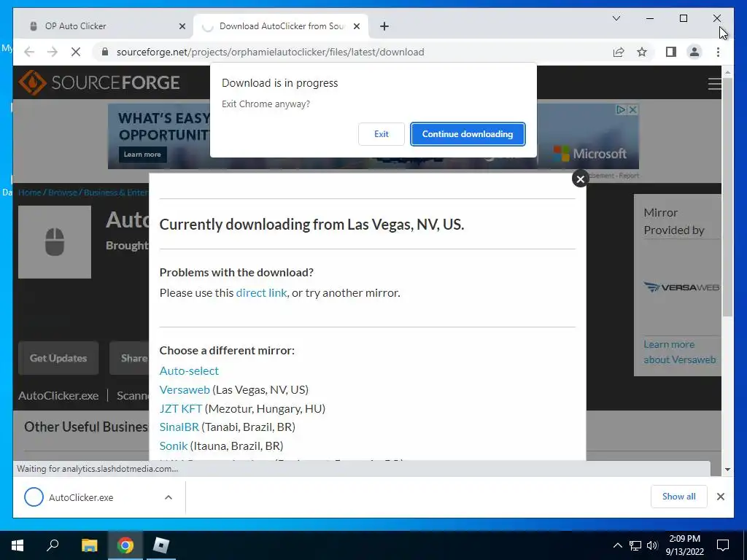Close the mirror popup with the X circle
Image resolution: width=747 pixels, height=560 pixels.
pyautogui.click(x=580, y=179)
